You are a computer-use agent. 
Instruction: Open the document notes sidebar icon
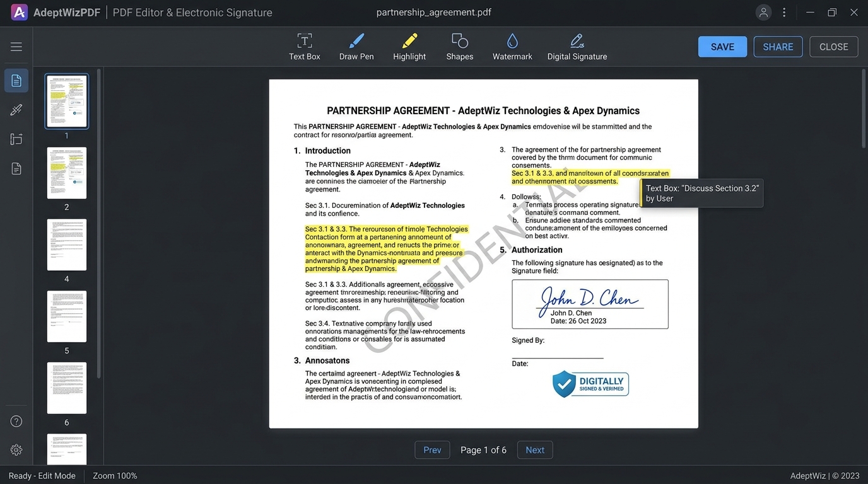(16, 169)
